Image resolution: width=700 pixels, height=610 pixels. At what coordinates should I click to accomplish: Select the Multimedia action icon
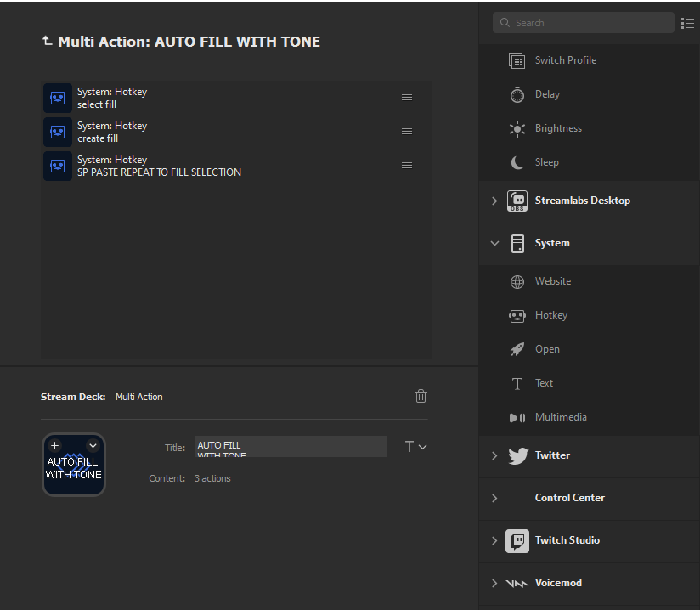[517, 417]
